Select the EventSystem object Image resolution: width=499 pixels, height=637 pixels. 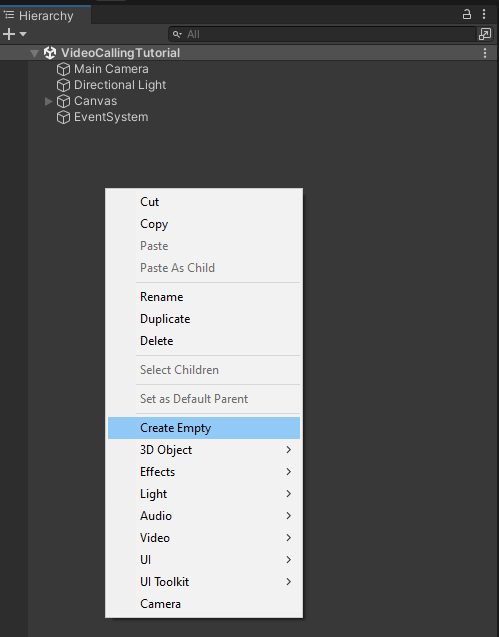[111, 117]
